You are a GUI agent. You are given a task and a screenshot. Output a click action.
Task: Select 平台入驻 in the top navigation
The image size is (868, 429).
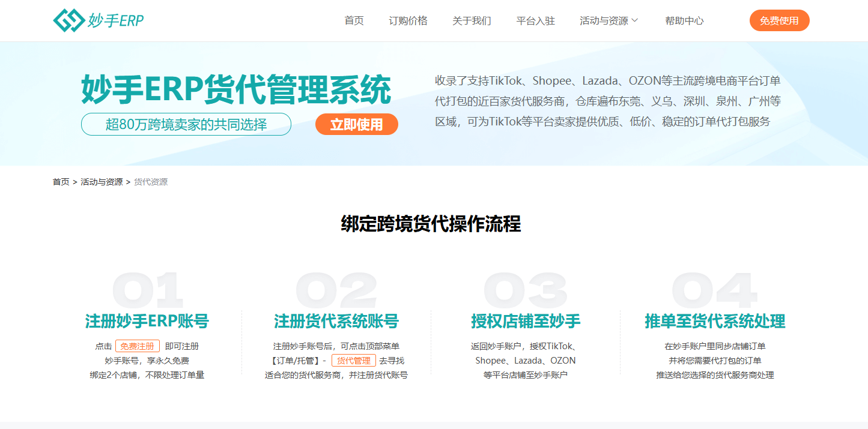click(535, 20)
